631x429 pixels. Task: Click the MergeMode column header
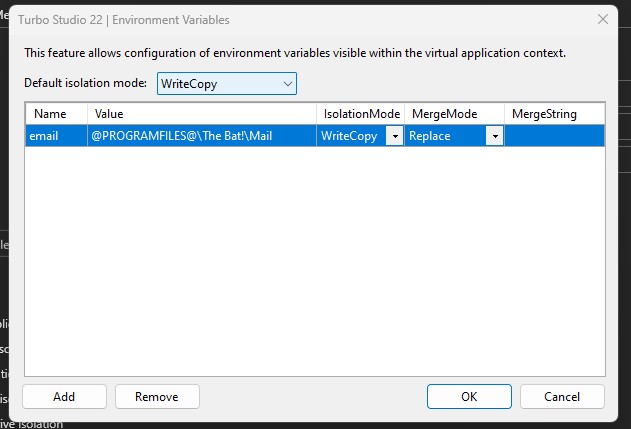pyautogui.click(x=454, y=114)
